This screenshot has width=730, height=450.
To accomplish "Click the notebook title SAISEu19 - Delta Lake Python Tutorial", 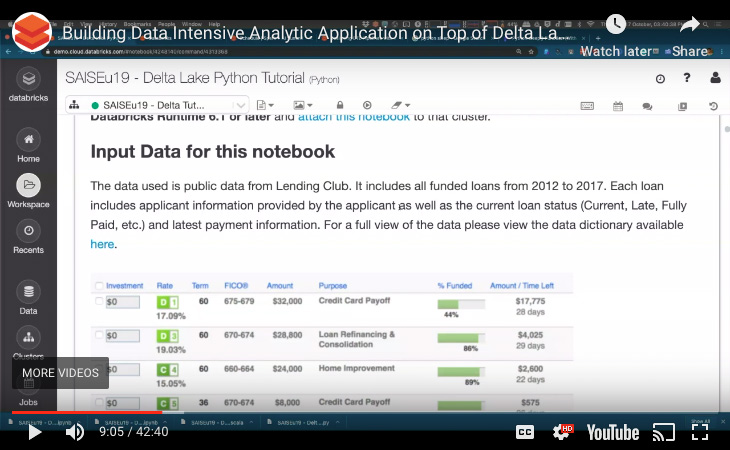I will click(185, 78).
